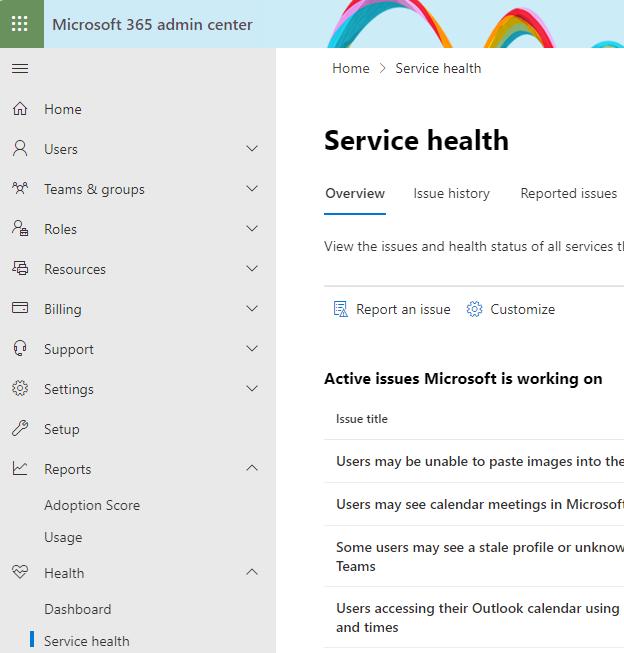This screenshot has height=653, width=624.
Task: Expand the Settings section chevron
Action: 252,388
